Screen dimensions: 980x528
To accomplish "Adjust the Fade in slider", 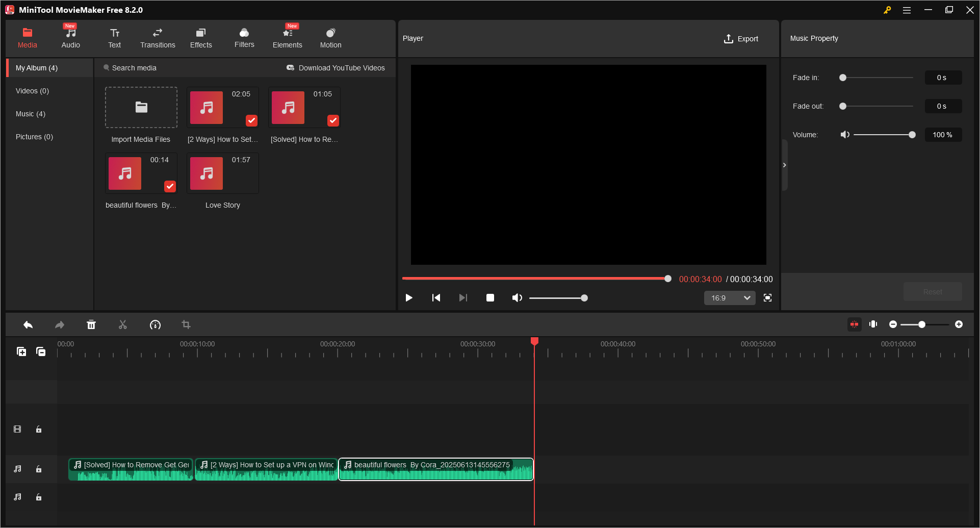I will click(877, 78).
